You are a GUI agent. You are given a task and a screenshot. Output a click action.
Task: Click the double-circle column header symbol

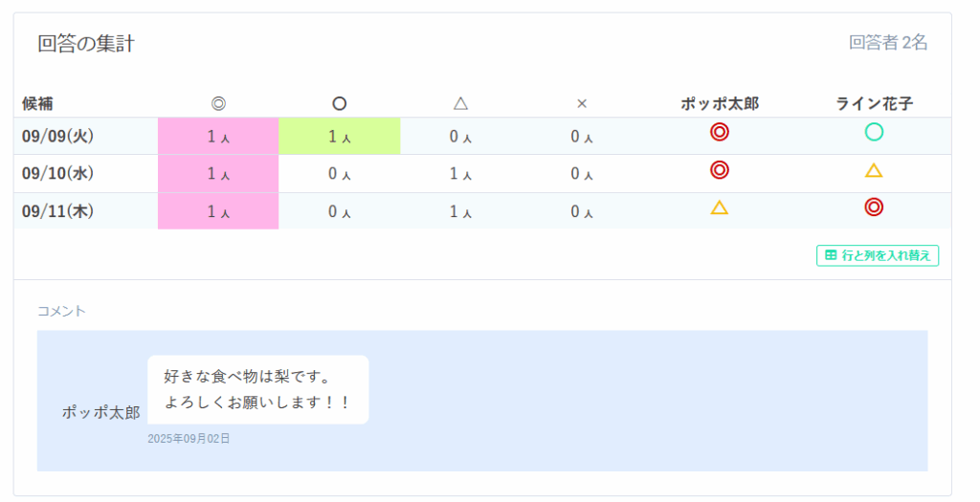[218, 103]
